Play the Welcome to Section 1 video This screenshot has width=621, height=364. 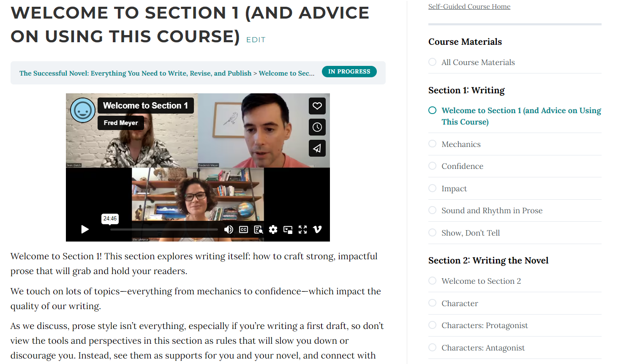click(85, 229)
